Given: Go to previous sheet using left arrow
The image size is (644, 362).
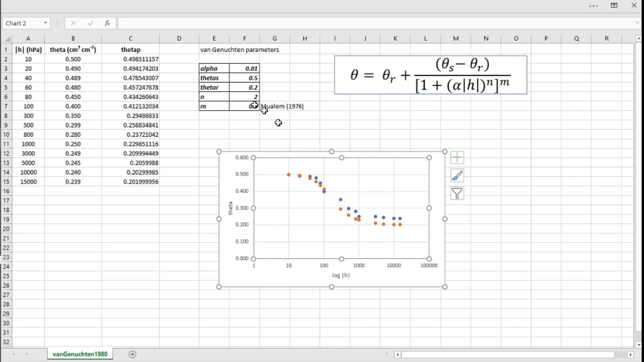Looking at the screenshot, I should tap(14, 354).
